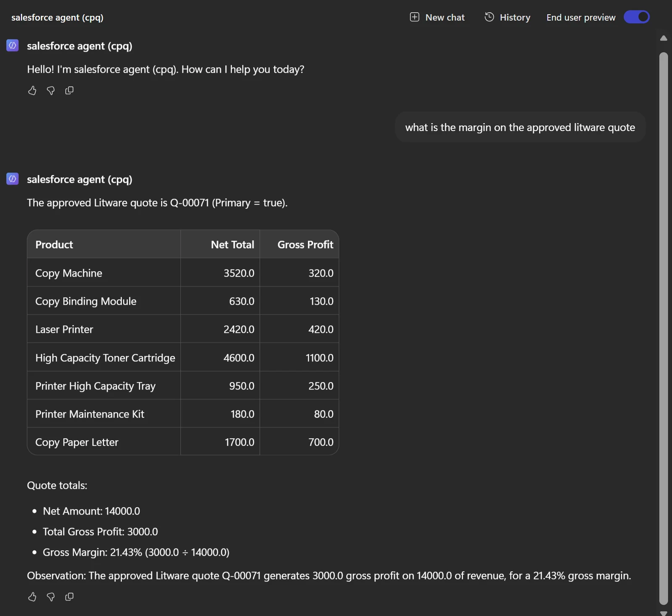Dislike the greeting message with thumbs down
This screenshot has height=616, width=672.
tap(51, 90)
